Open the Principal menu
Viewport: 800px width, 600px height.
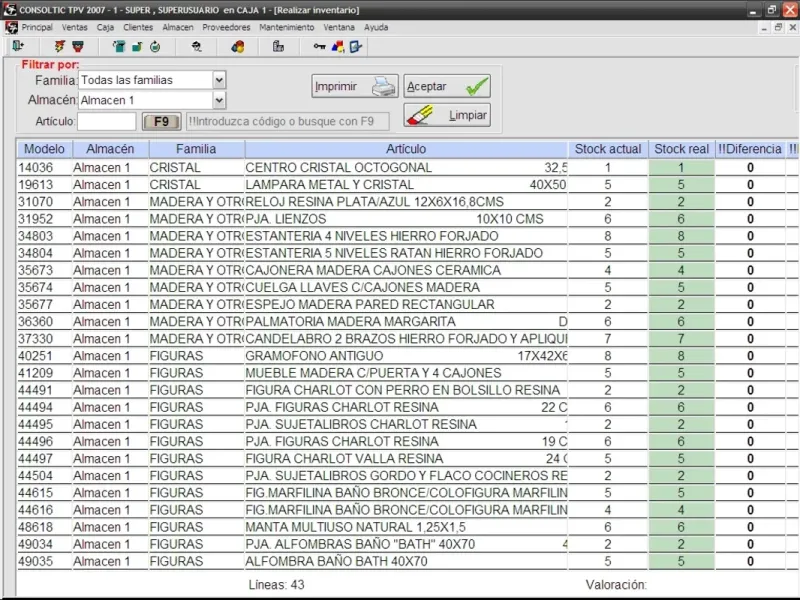pyautogui.click(x=37, y=28)
